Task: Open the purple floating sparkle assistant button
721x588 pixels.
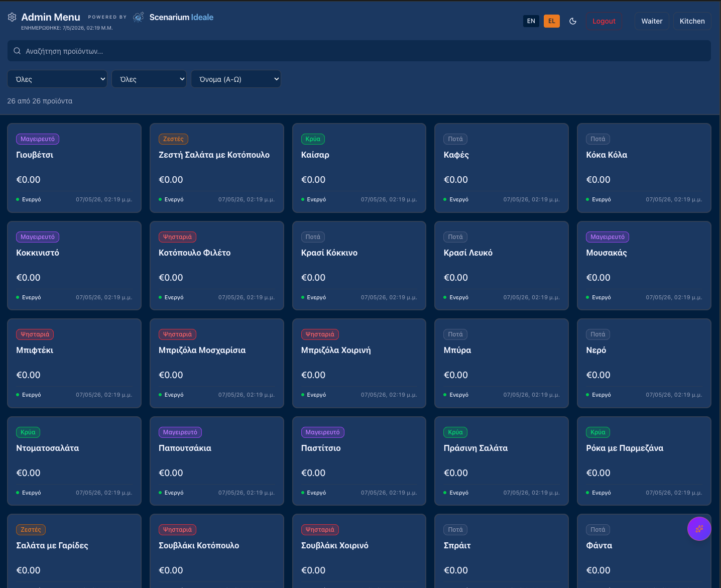Action: (x=699, y=529)
